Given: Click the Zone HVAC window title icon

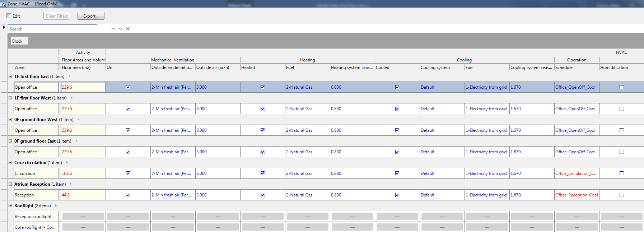Looking at the screenshot, I should point(3,4).
